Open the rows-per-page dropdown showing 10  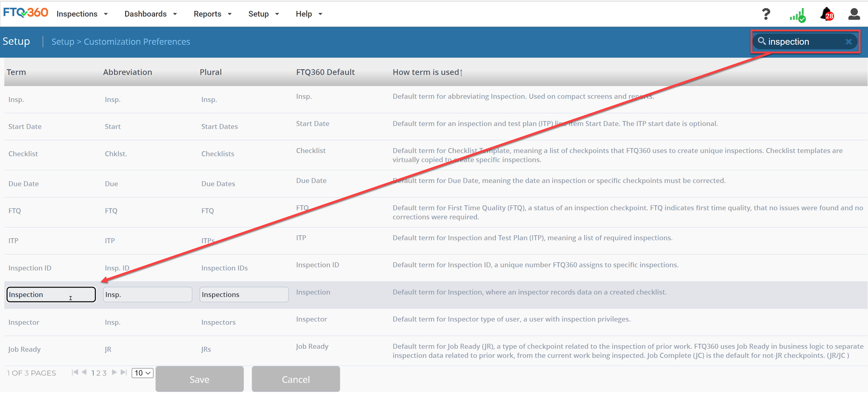point(143,373)
